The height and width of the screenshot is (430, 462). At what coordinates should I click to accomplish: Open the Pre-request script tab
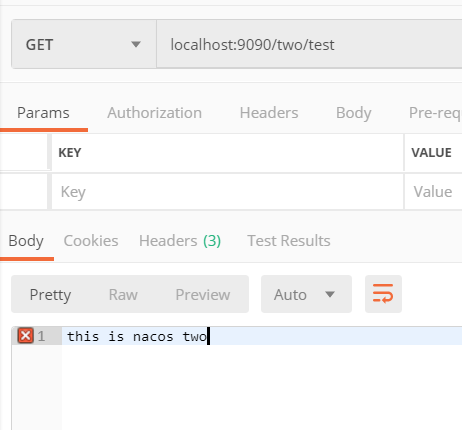click(435, 113)
